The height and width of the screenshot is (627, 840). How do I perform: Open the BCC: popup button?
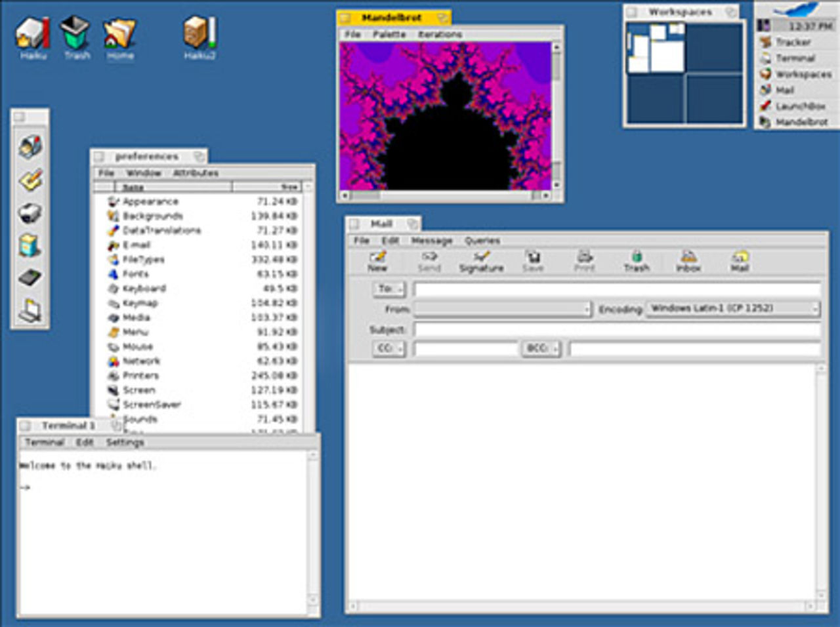[541, 349]
